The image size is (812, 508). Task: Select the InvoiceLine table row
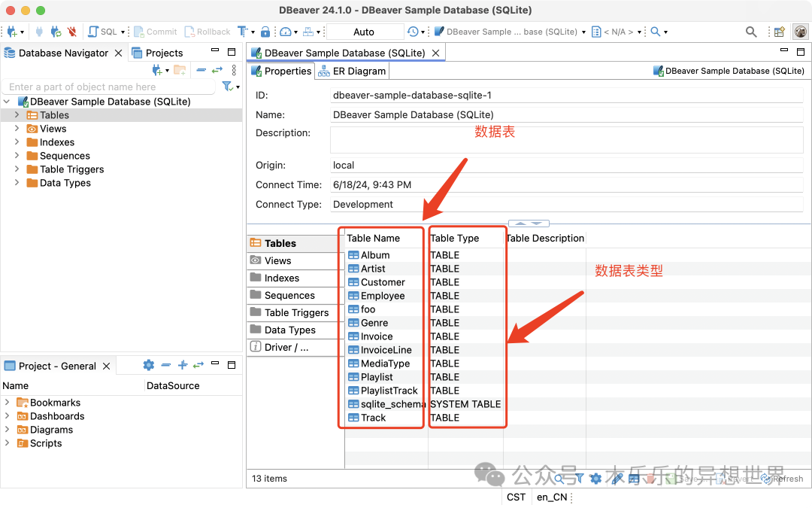(x=386, y=350)
